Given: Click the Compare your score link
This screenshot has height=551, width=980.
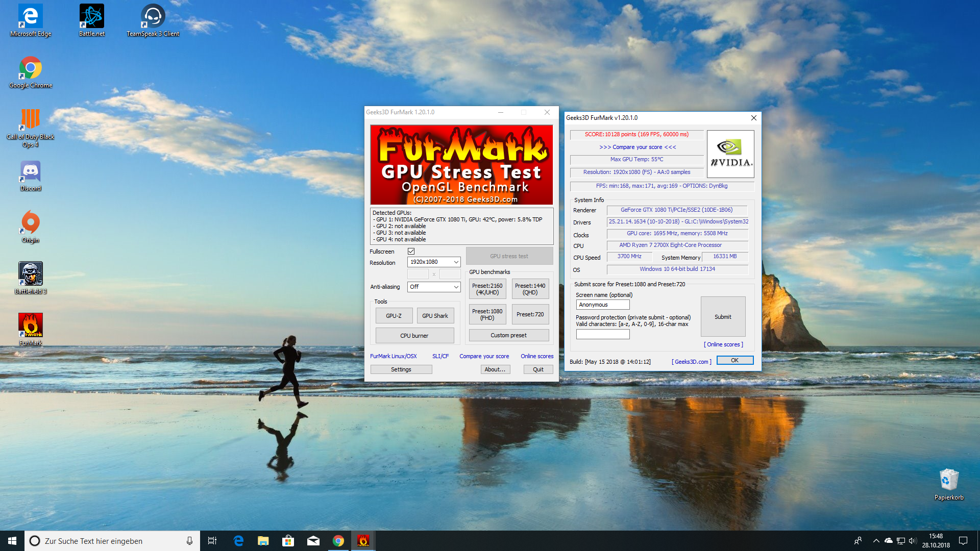Looking at the screenshot, I should click(x=484, y=357).
